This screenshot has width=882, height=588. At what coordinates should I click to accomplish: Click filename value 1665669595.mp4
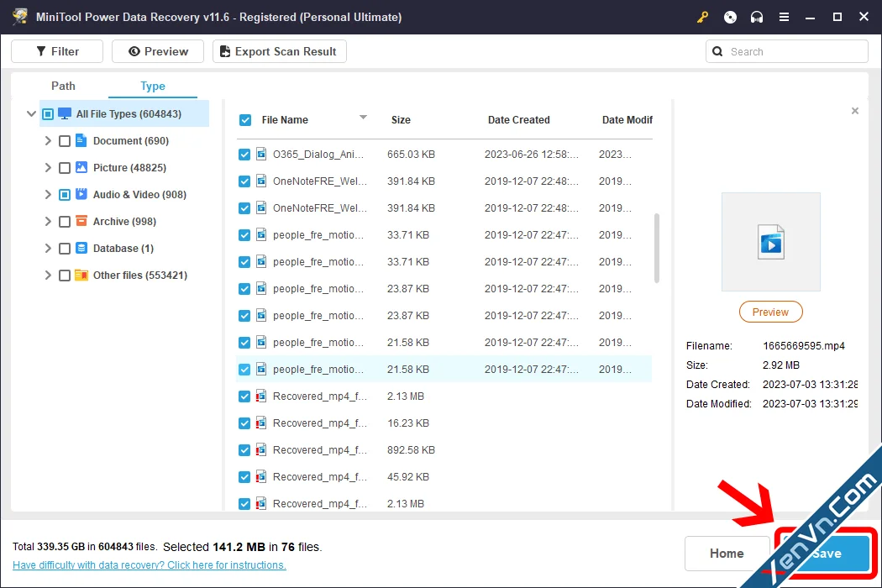pos(803,346)
